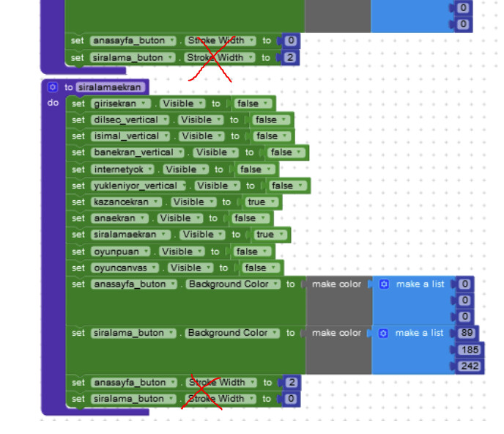
Task: Change the false value in dilsec_vertical row
Action: pyautogui.click(x=271, y=120)
